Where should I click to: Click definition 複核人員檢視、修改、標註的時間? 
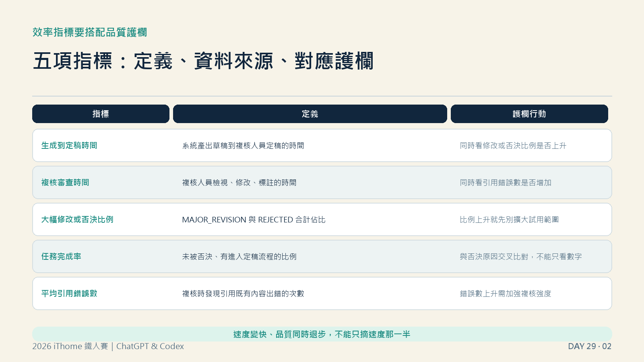pyautogui.click(x=239, y=183)
